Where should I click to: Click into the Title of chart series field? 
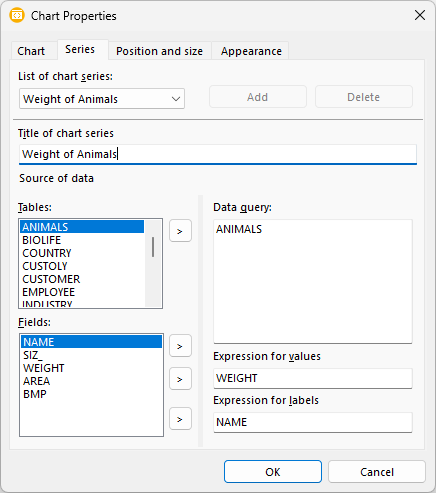click(x=218, y=154)
